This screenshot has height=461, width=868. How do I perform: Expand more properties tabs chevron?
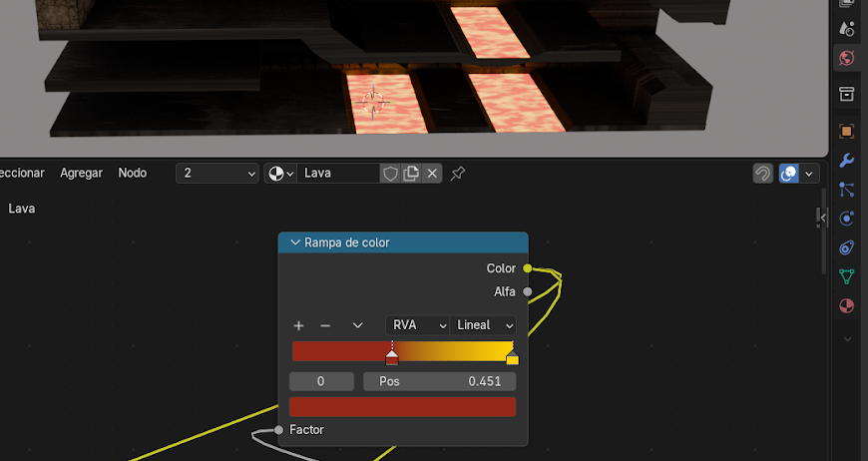tap(847, 338)
